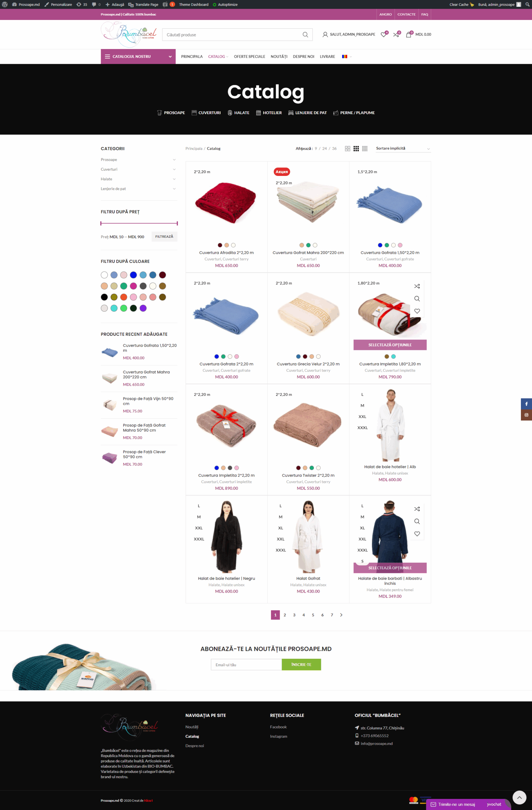This screenshot has width=532, height=810.
Task: Click the search magnifier icon in product search
Action: click(305, 35)
